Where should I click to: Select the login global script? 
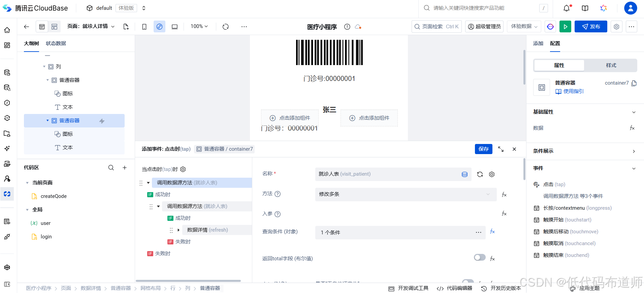[x=46, y=237]
